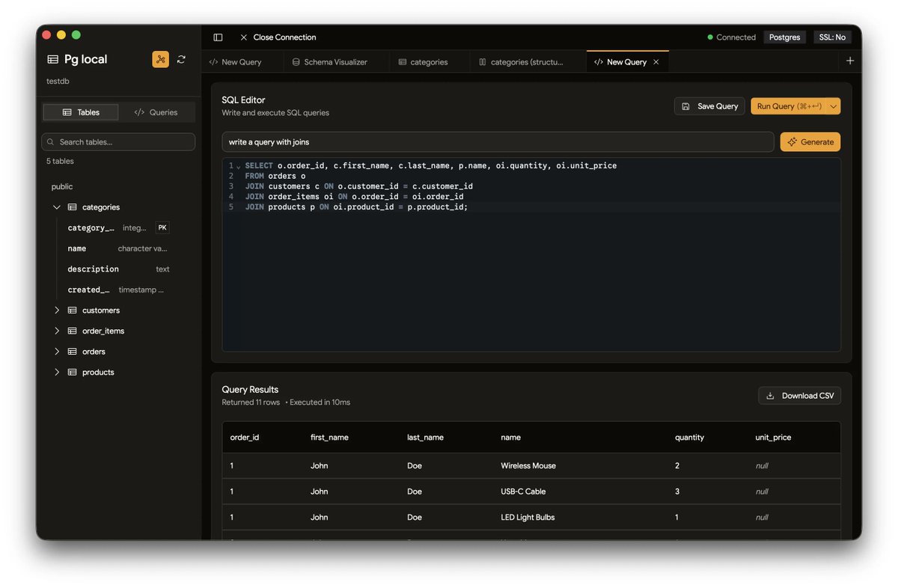Viewport: 898px width, 588px height.
Task: Open the Run Query dropdown arrow
Action: [833, 106]
